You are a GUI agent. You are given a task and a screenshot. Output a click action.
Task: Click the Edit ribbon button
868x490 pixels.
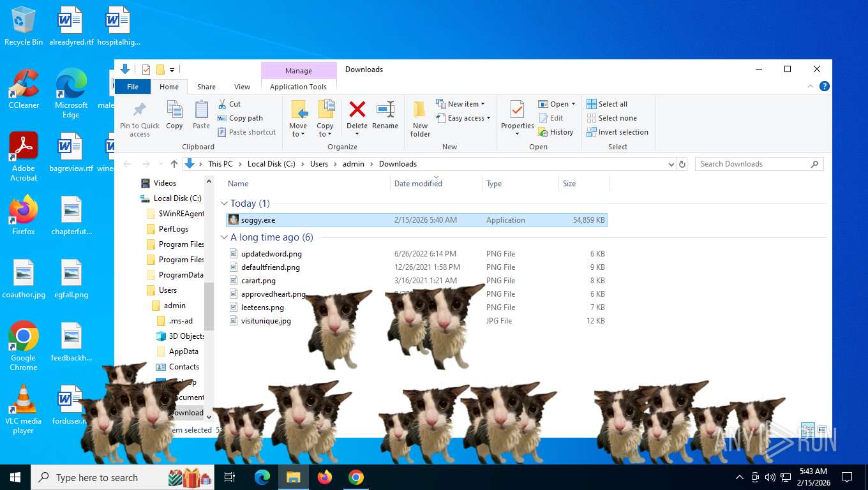tap(551, 118)
